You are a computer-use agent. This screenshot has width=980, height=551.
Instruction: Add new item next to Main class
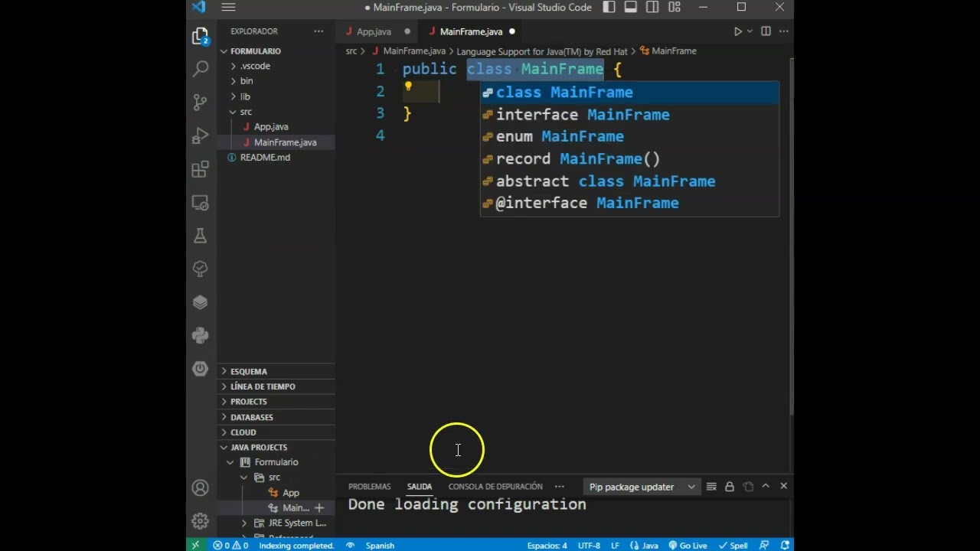pos(319,508)
